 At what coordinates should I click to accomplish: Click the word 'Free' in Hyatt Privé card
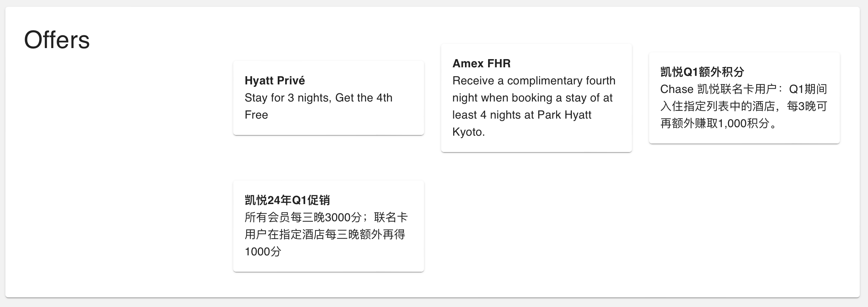pyautogui.click(x=256, y=115)
